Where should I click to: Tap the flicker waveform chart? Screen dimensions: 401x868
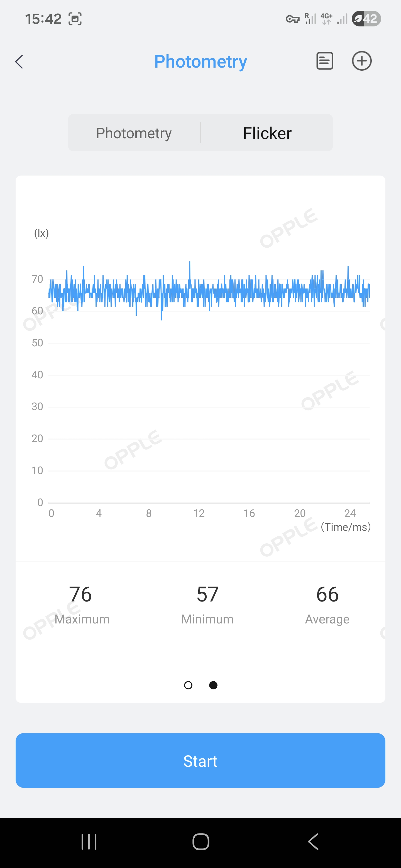pos(209,371)
